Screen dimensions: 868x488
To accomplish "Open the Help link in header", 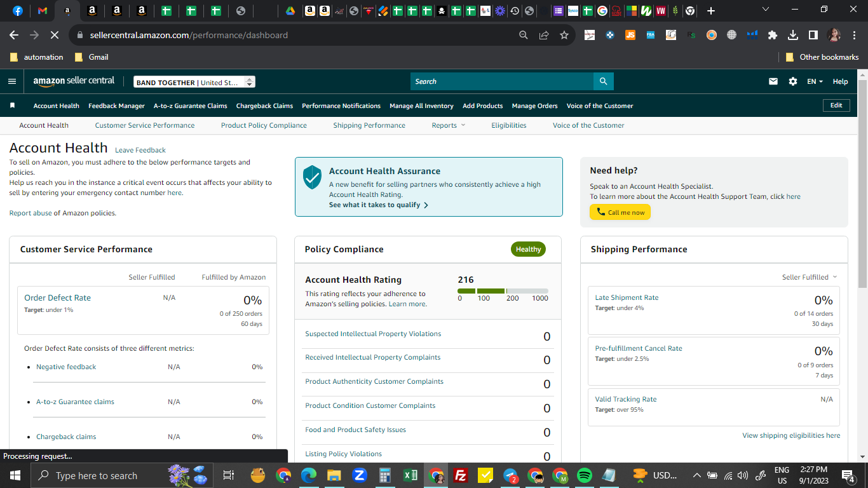I will tap(840, 81).
